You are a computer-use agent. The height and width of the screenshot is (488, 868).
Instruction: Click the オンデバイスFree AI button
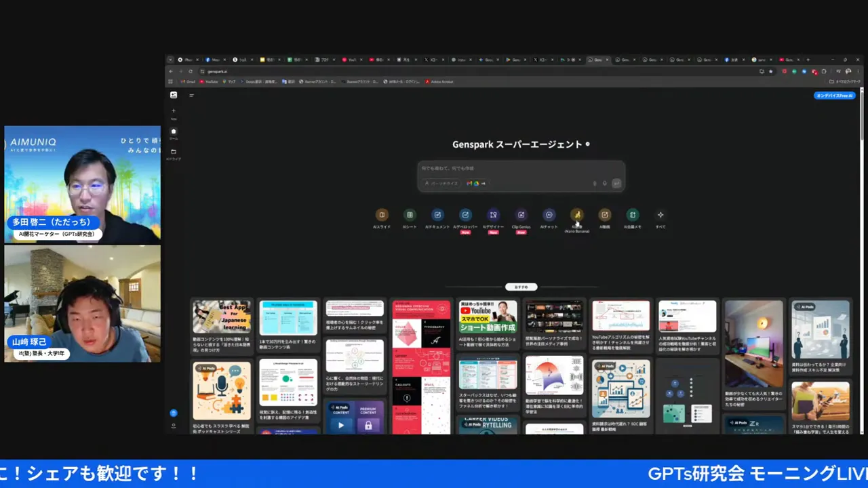tap(834, 96)
